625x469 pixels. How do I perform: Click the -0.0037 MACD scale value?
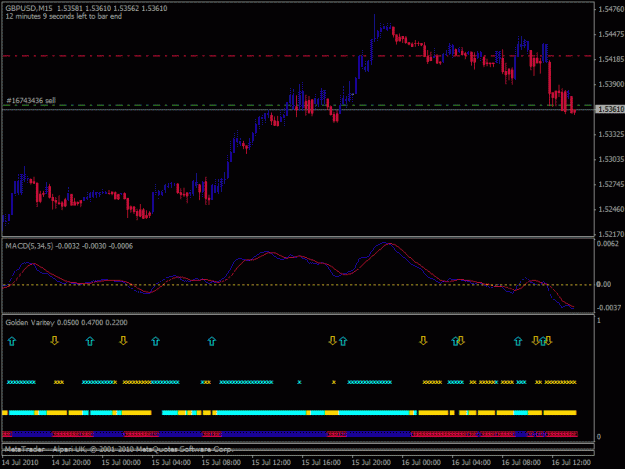coord(609,308)
